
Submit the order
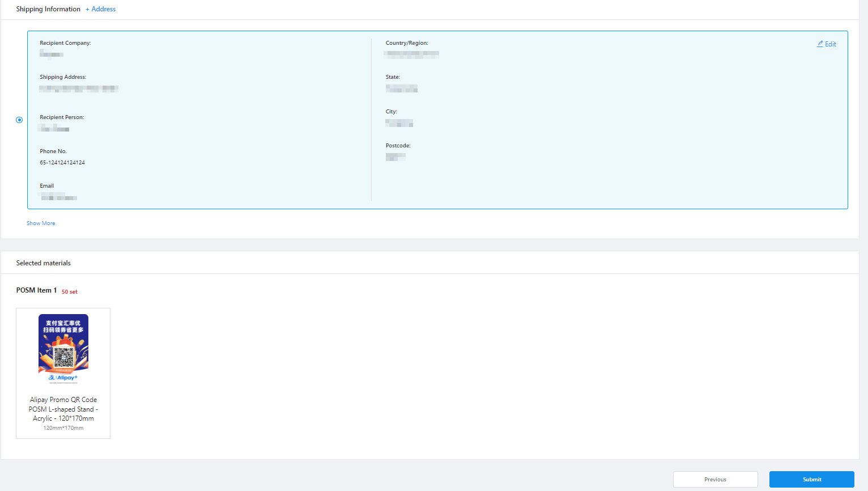click(x=811, y=479)
